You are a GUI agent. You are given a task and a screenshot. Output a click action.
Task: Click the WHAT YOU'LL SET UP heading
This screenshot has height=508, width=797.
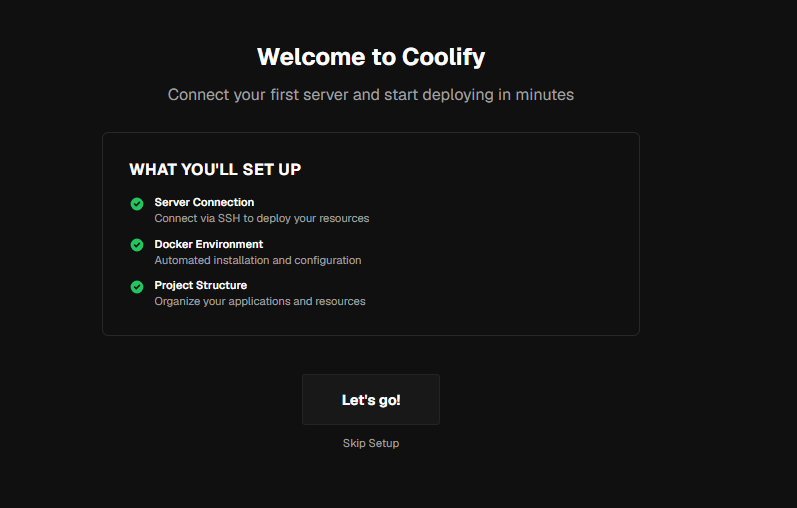[x=215, y=169]
